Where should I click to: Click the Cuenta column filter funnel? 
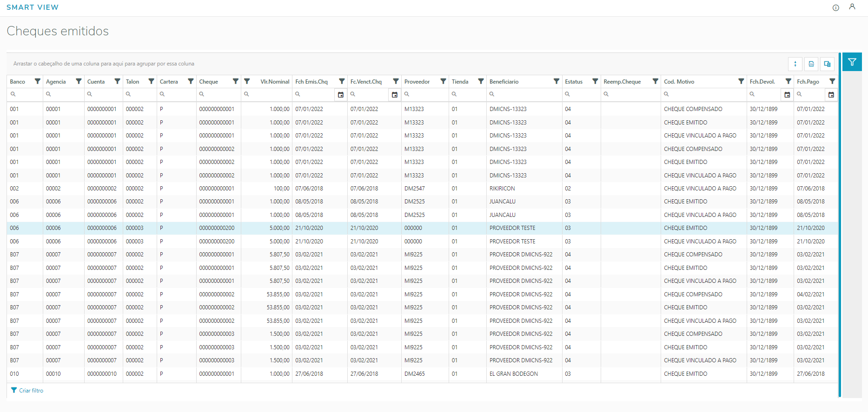coord(118,81)
